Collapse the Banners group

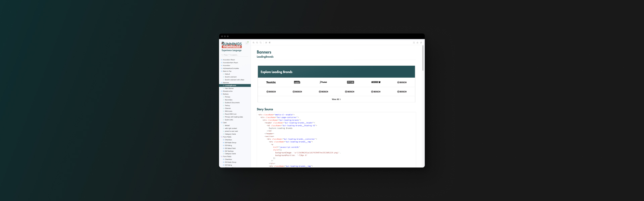tap(226, 83)
